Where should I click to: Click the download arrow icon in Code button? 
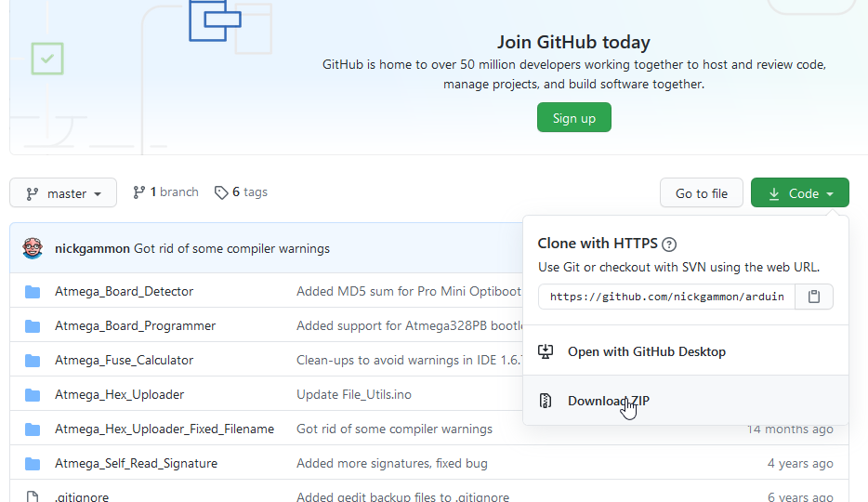click(774, 193)
